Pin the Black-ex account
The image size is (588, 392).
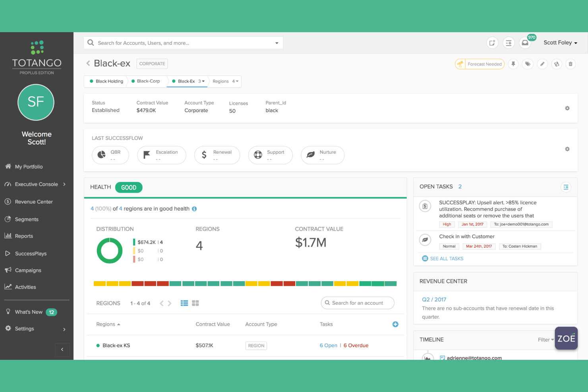(513, 64)
